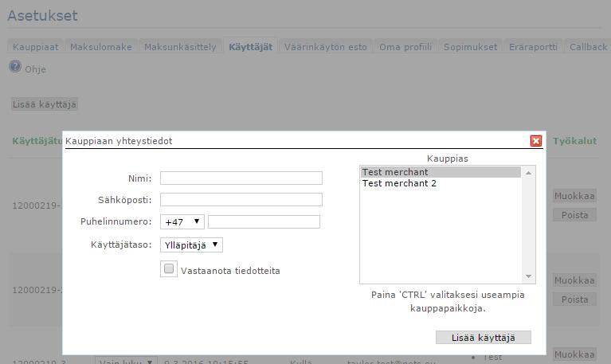Click Poista for the first user row
This screenshot has width=611, height=364.
574,215
